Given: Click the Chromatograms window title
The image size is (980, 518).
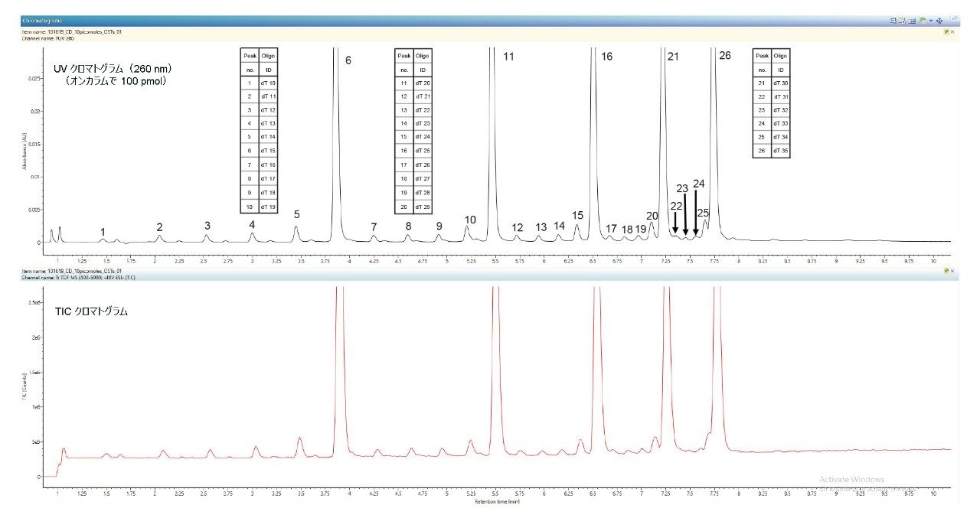Looking at the screenshot, I should [x=44, y=21].
